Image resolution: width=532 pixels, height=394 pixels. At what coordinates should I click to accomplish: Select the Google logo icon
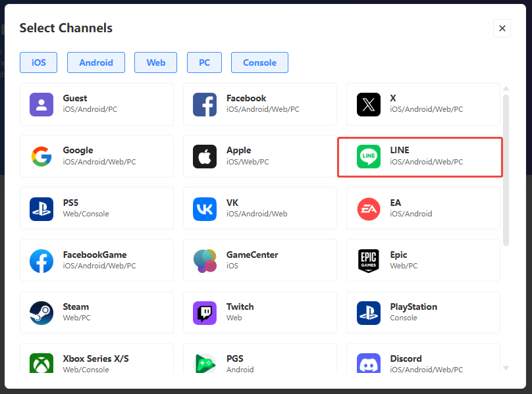[41, 157]
